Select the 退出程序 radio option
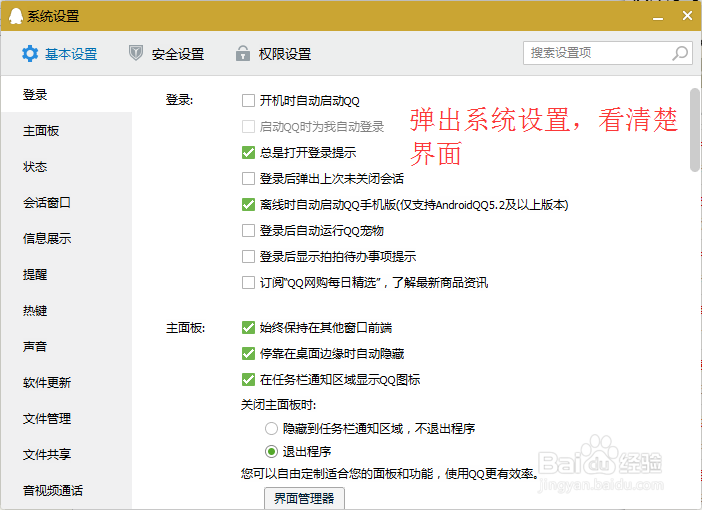 point(271,451)
